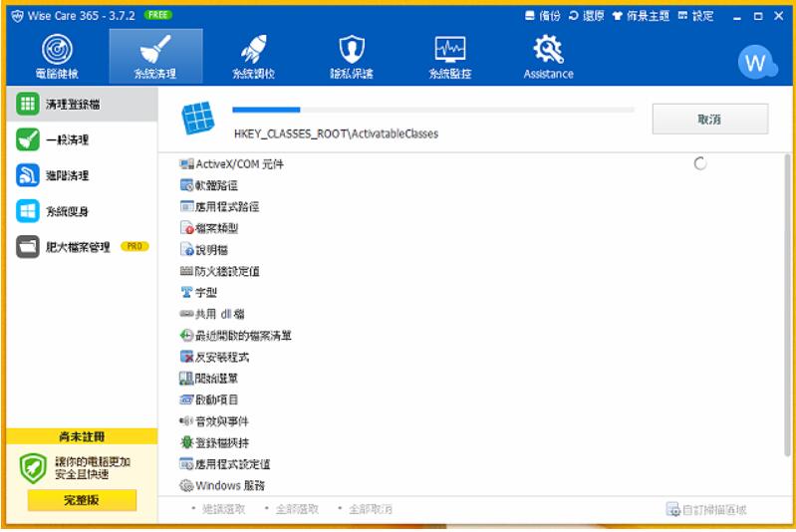Click the startup items icon
The width and height of the screenshot is (796, 532).
(186, 399)
